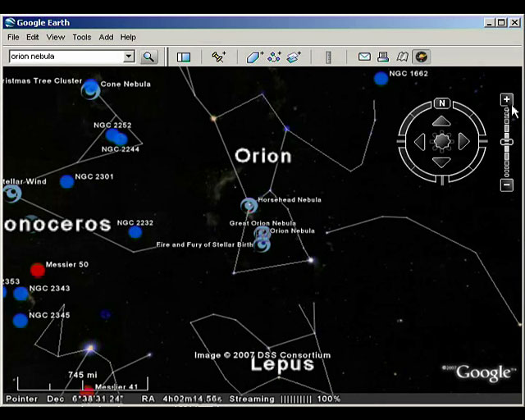Select Fire and Fury of Stellar Birth marker
This screenshot has width=525, height=420.
tap(262, 244)
